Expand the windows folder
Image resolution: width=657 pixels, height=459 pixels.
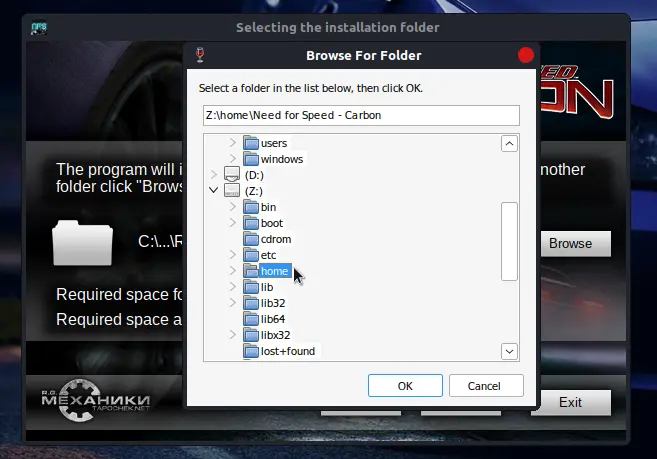pos(233,158)
